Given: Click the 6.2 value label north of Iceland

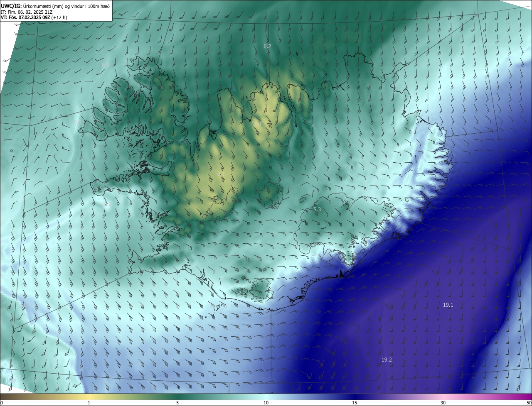Looking at the screenshot, I should pyautogui.click(x=267, y=46).
